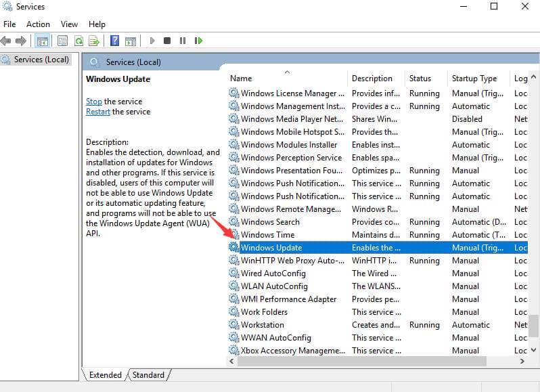Select the gear icon of Windows Search
This screenshot has width=540, height=392.
pyautogui.click(x=234, y=221)
